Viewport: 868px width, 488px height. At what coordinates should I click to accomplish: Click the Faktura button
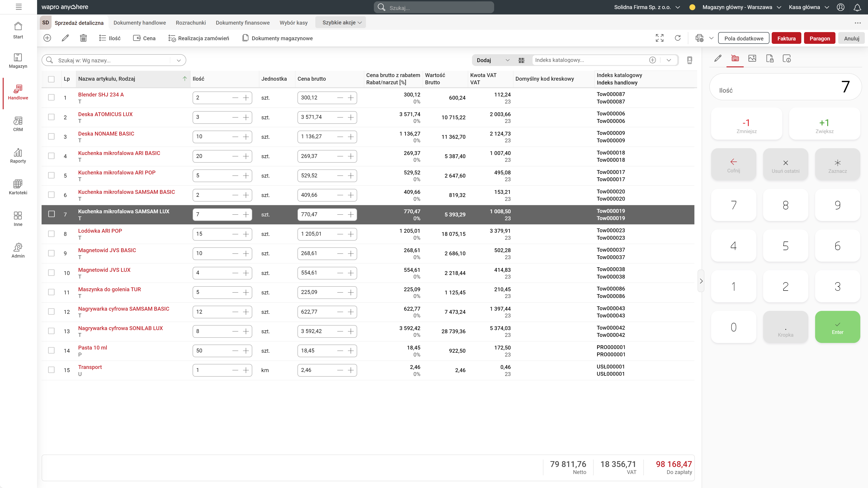[786, 38]
